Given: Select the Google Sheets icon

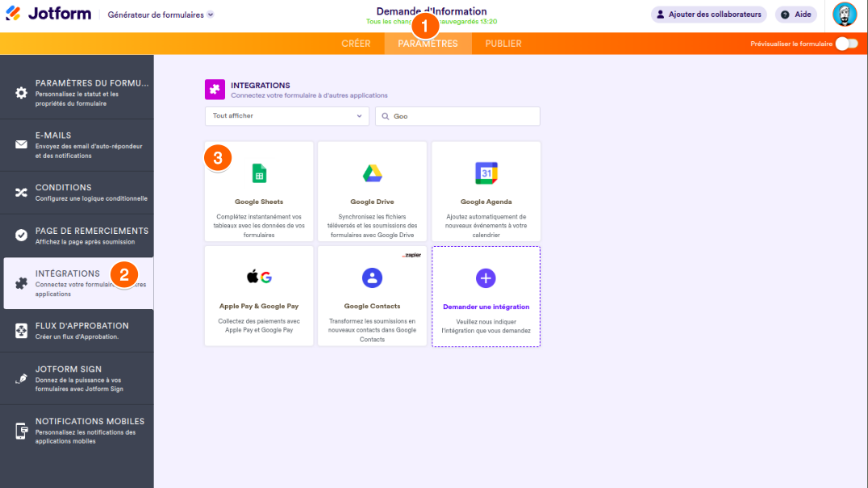Looking at the screenshot, I should (x=259, y=173).
